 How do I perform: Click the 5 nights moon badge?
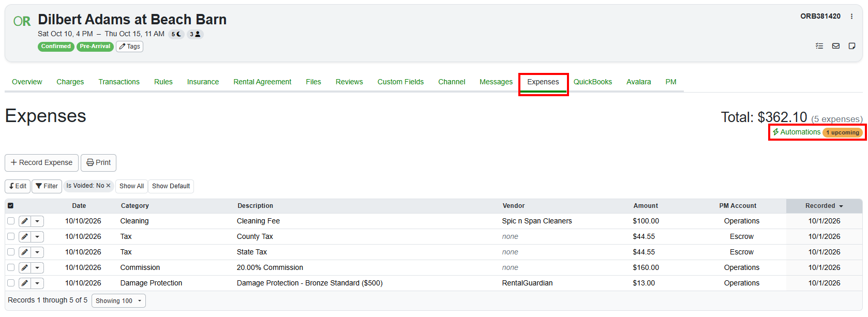tap(176, 34)
